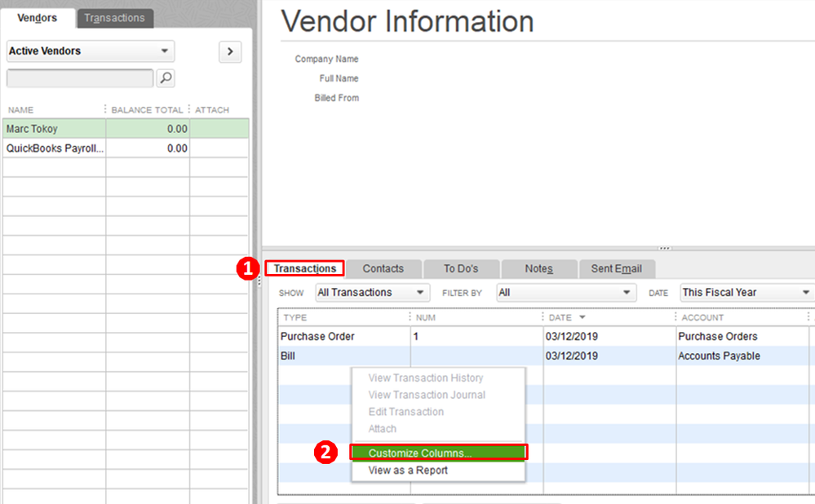Click Edit Transaction menu item
This screenshot has height=504, width=815.
pos(406,412)
